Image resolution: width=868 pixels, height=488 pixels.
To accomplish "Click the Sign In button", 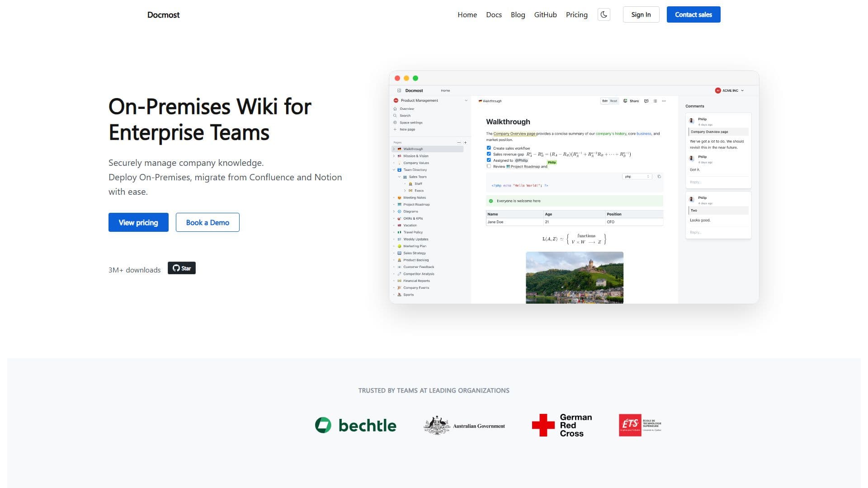I will point(641,14).
